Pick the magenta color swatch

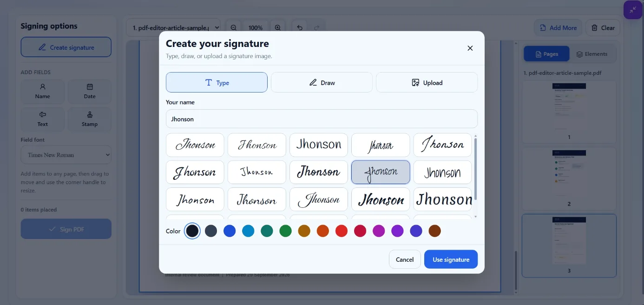coord(379,231)
